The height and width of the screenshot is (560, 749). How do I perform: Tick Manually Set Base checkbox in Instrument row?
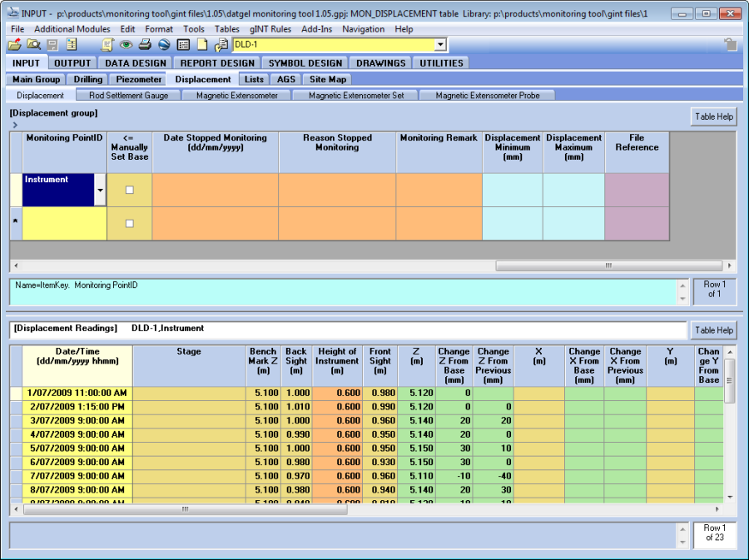[x=129, y=190]
